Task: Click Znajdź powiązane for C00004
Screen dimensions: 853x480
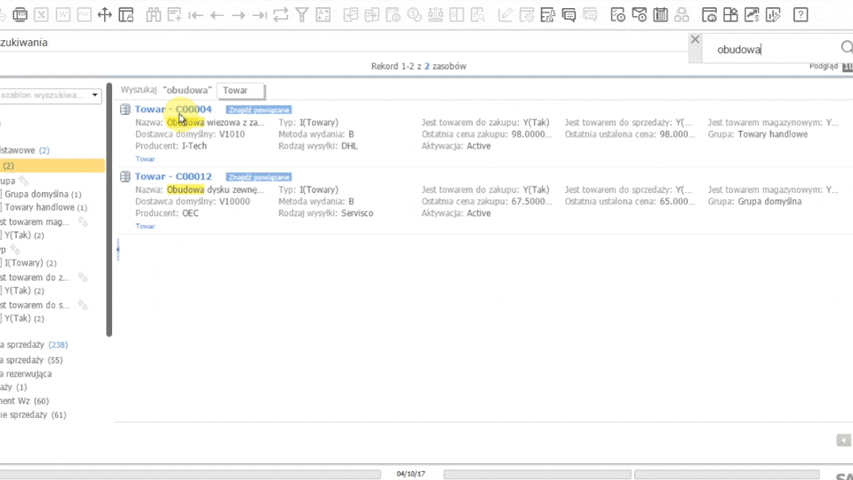Action: point(259,110)
